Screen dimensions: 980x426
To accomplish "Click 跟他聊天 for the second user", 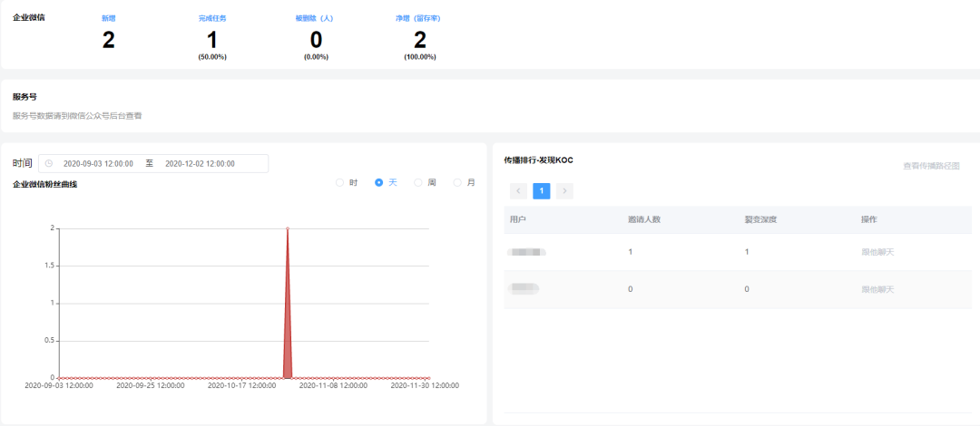I will point(877,289).
